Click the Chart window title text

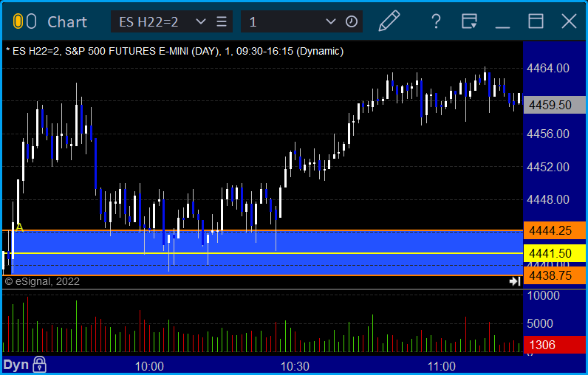pos(67,21)
